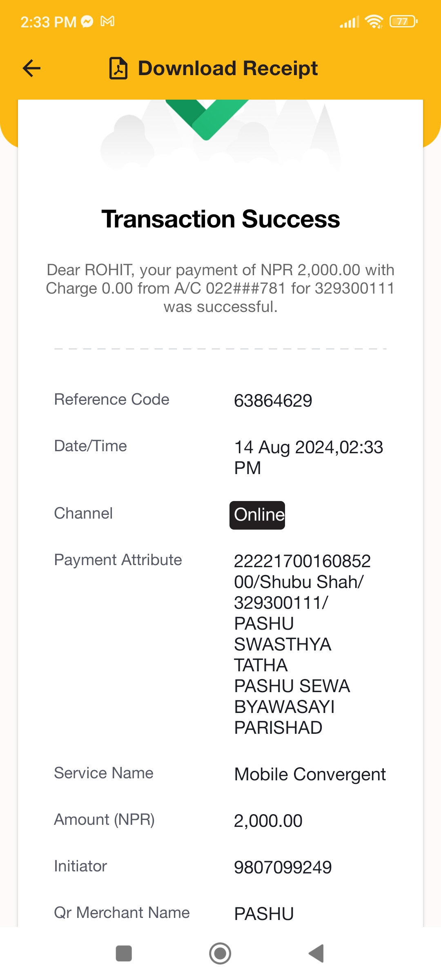Select the Online channel badge
The width and height of the screenshot is (441, 980).
pos(257,515)
